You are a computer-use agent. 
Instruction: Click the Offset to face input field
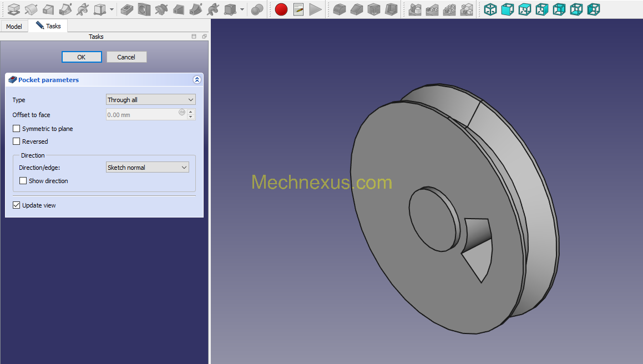pos(142,114)
